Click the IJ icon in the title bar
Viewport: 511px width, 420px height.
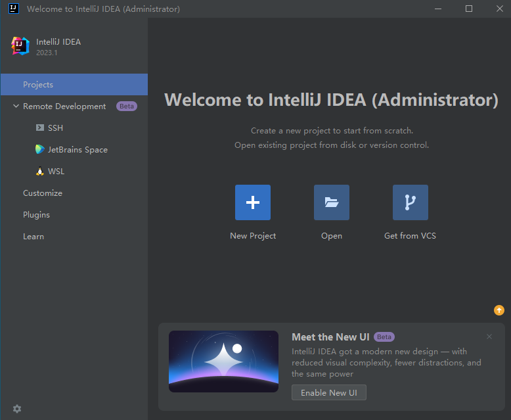tap(13, 9)
